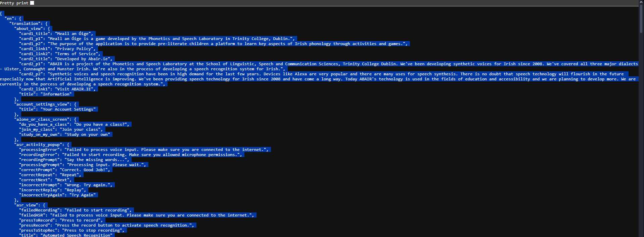Click the empty scrollbar track below the thumb
The image size is (644, 237).
click(x=641, y=134)
